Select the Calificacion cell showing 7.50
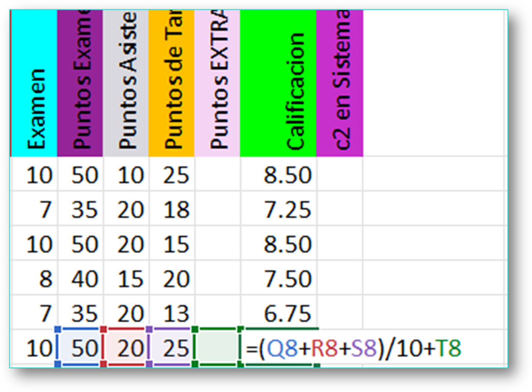Image resolution: width=532 pixels, height=392 pixels. pyautogui.click(x=278, y=279)
